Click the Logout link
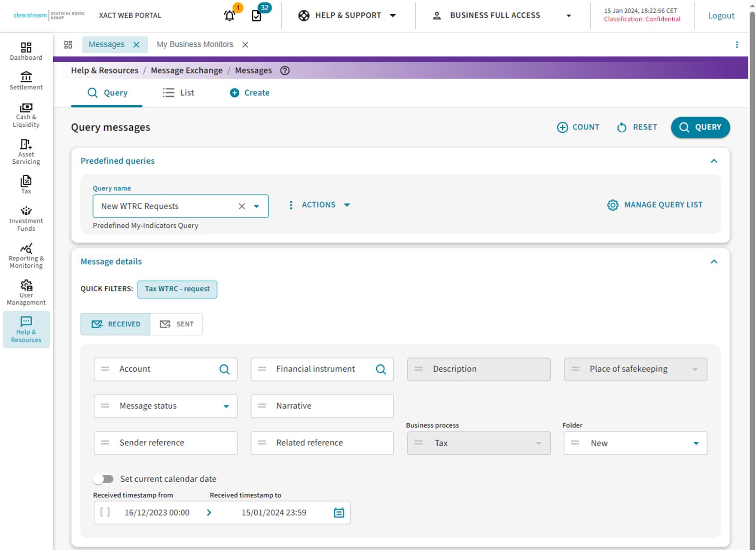The width and height of the screenshot is (756, 550). [721, 16]
